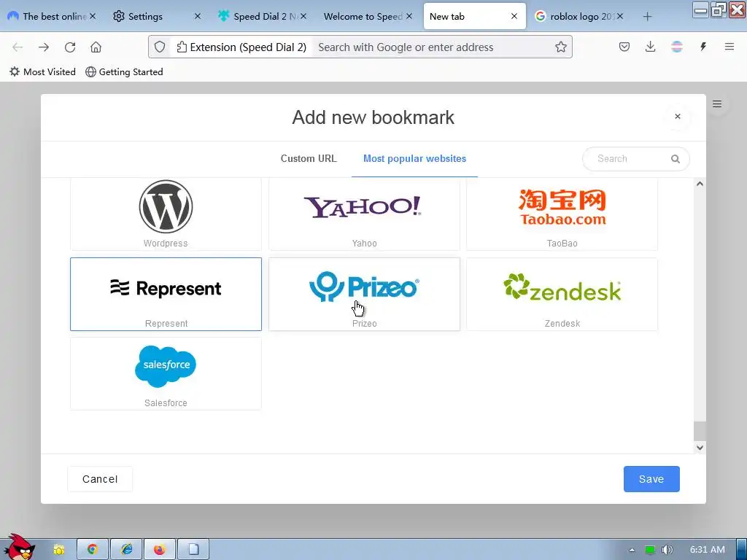
Task: Click the lightning bolt extension icon
Action: pyautogui.click(x=703, y=47)
